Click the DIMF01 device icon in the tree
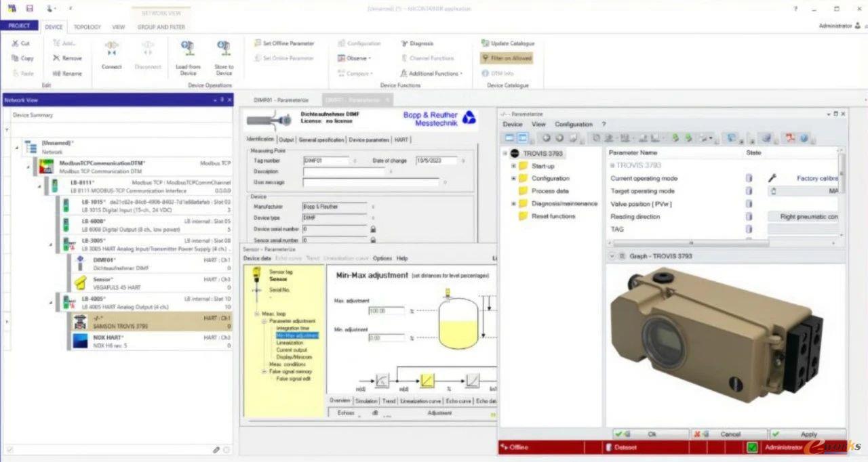This screenshot has width=868, height=462. (x=81, y=263)
